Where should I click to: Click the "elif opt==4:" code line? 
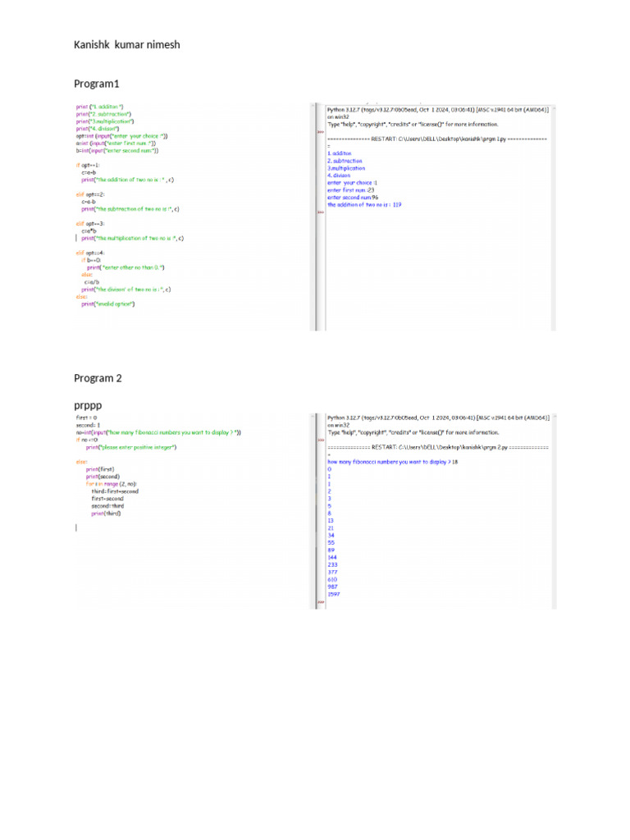(x=90, y=253)
